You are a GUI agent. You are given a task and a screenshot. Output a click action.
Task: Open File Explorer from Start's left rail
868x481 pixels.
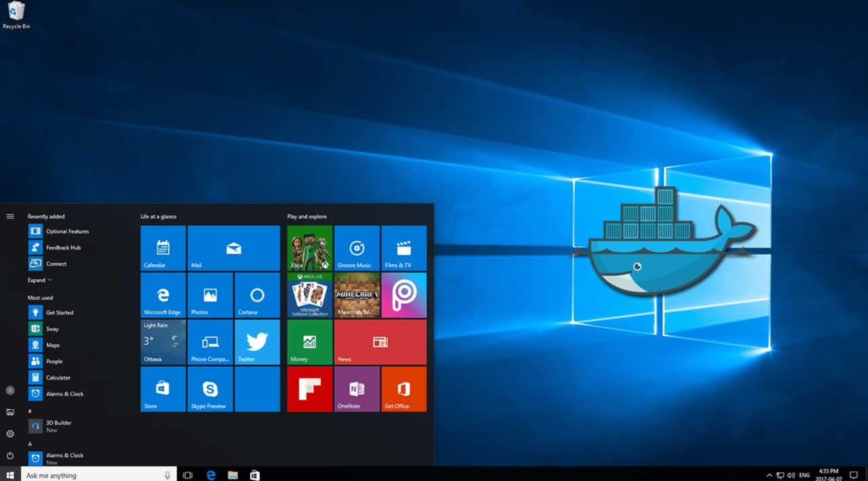10,412
